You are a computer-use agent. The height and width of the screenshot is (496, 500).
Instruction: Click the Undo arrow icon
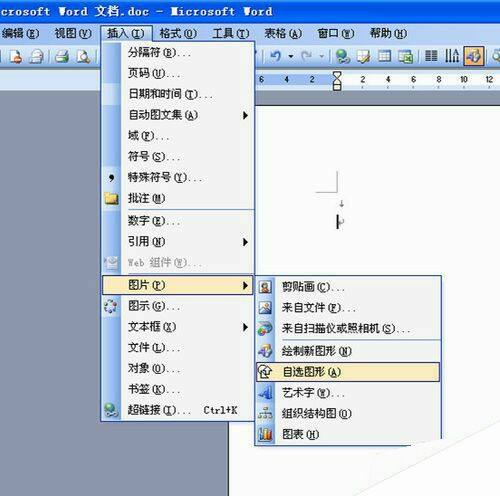pos(275,56)
